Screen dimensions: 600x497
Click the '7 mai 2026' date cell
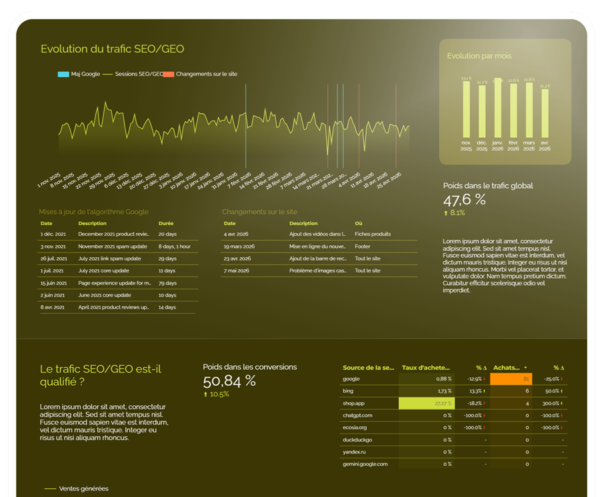tap(236, 271)
